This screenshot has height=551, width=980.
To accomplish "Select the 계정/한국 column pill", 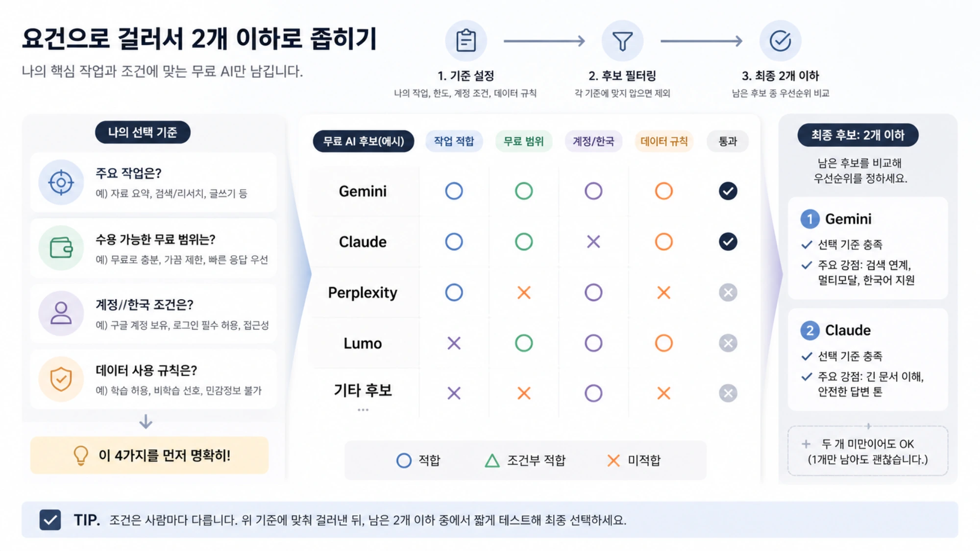I will 593,142.
